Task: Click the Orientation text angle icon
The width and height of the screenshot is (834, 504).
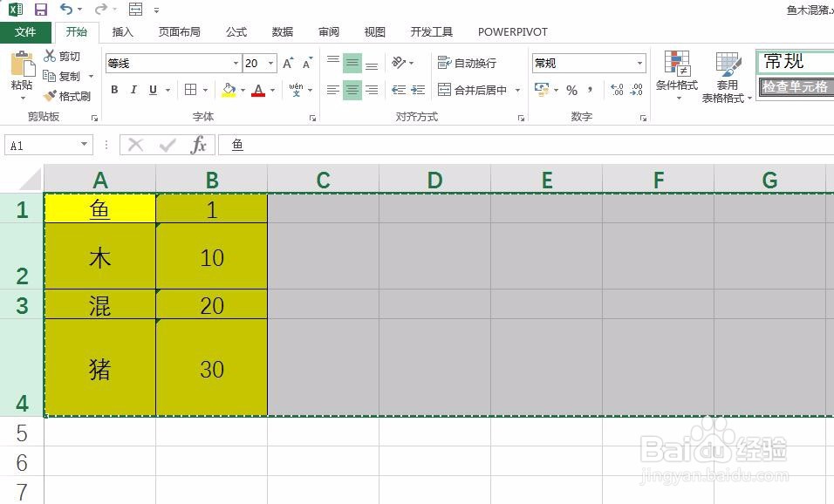Action: 399,62
